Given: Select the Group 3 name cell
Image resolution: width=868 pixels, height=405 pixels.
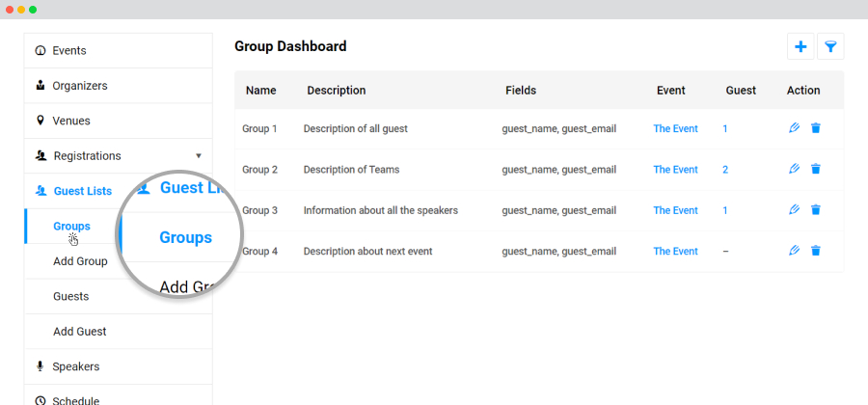Looking at the screenshot, I should coord(259,210).
